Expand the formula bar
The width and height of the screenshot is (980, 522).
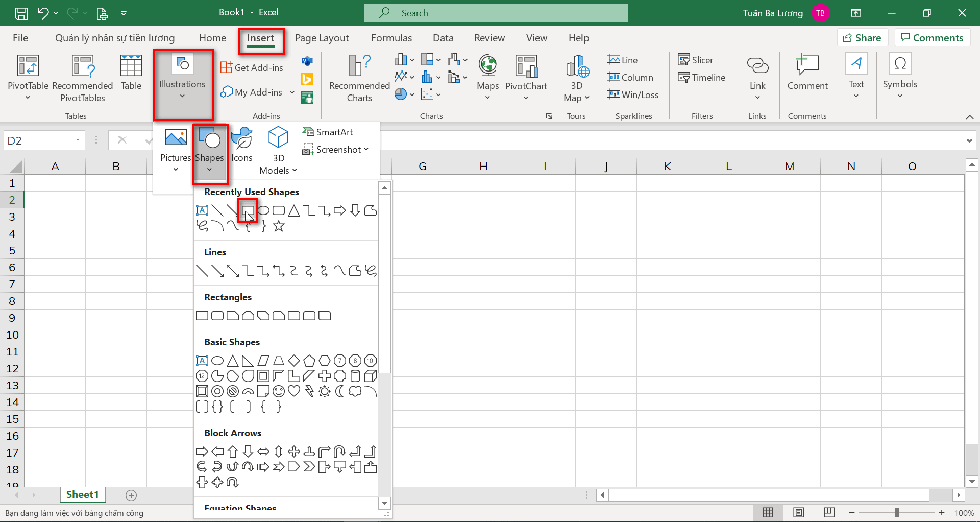969,140
